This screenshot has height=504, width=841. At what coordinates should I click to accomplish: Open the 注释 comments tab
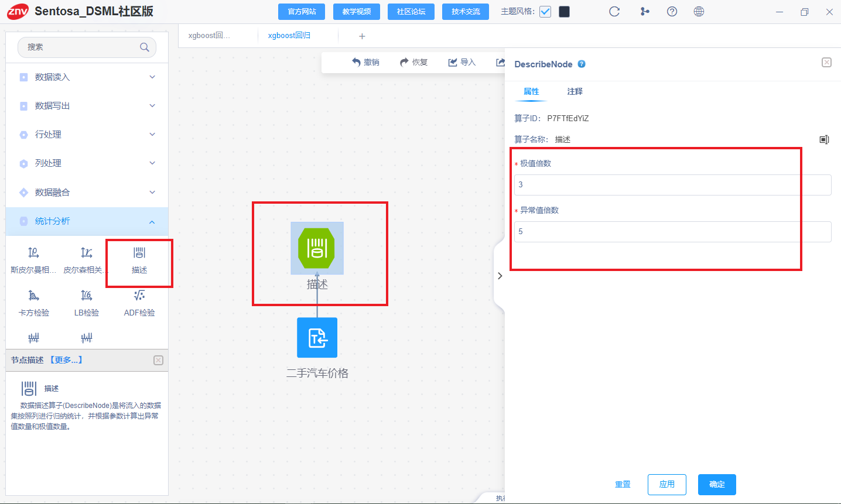click(x=575, y=91)
